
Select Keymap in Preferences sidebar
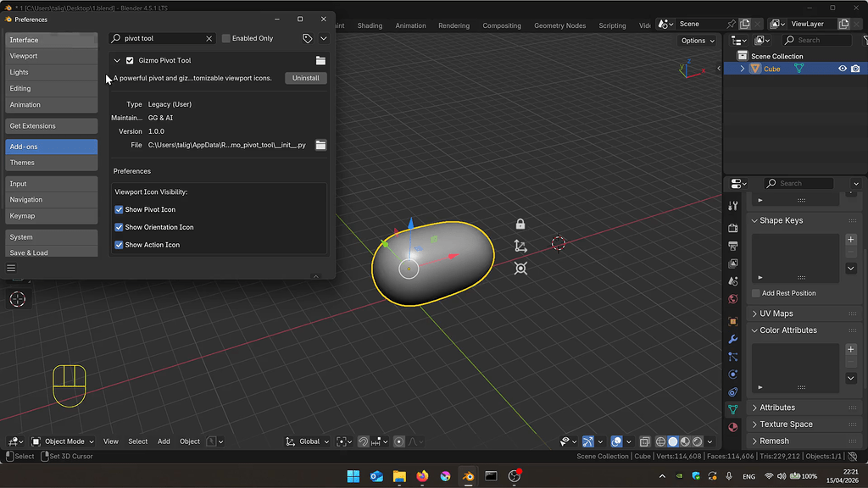coord(52,216)
